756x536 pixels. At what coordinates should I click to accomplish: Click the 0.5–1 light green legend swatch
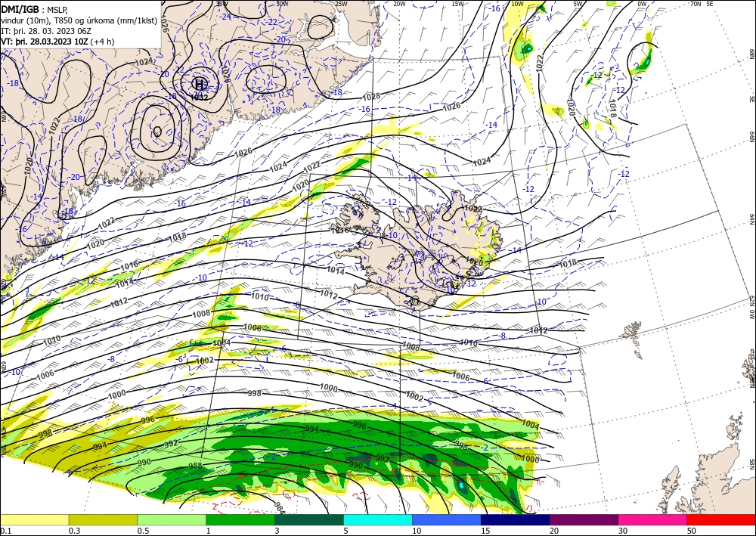(172, 519)
